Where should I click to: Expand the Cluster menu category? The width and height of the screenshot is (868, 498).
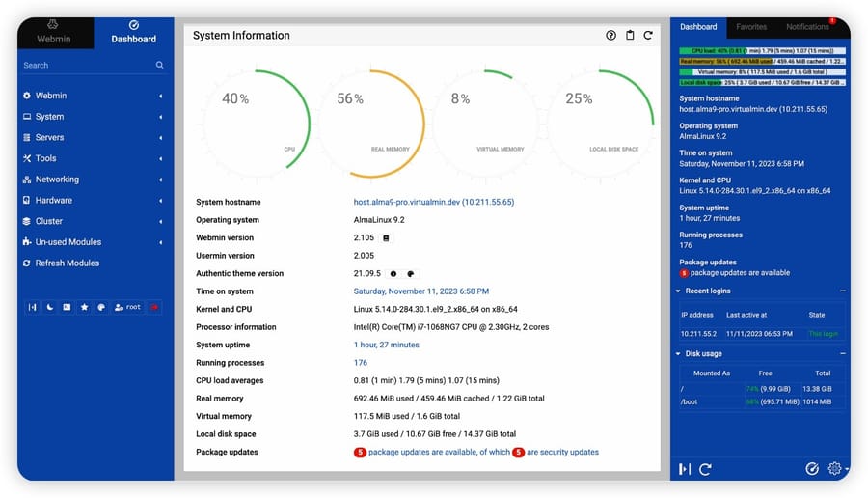coord(94,221)
